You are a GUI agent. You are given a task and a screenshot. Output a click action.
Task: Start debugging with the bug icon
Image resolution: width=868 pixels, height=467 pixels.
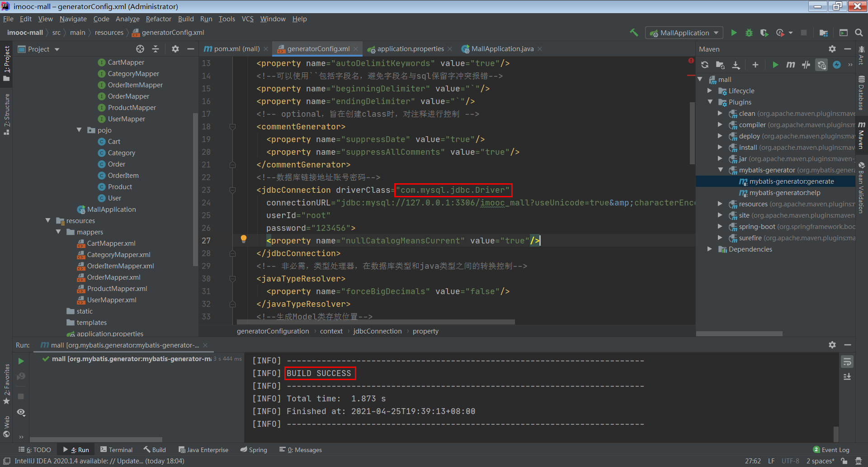coord(749,33)
